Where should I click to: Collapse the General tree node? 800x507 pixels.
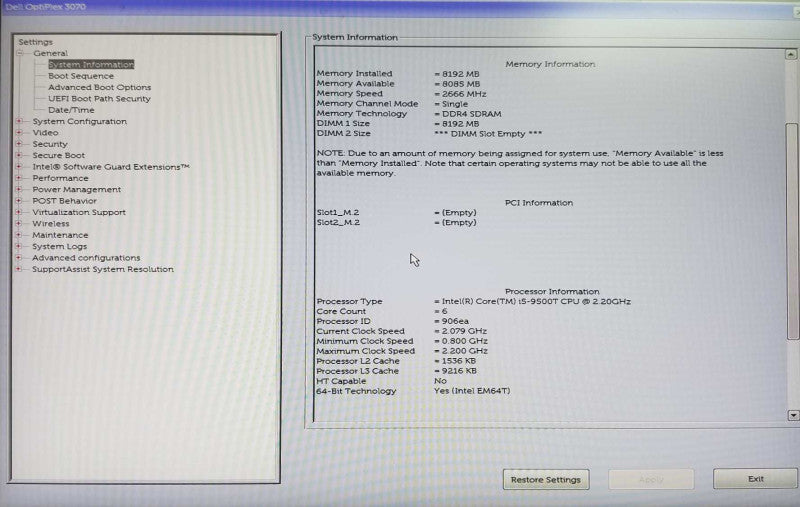[20, 53]
